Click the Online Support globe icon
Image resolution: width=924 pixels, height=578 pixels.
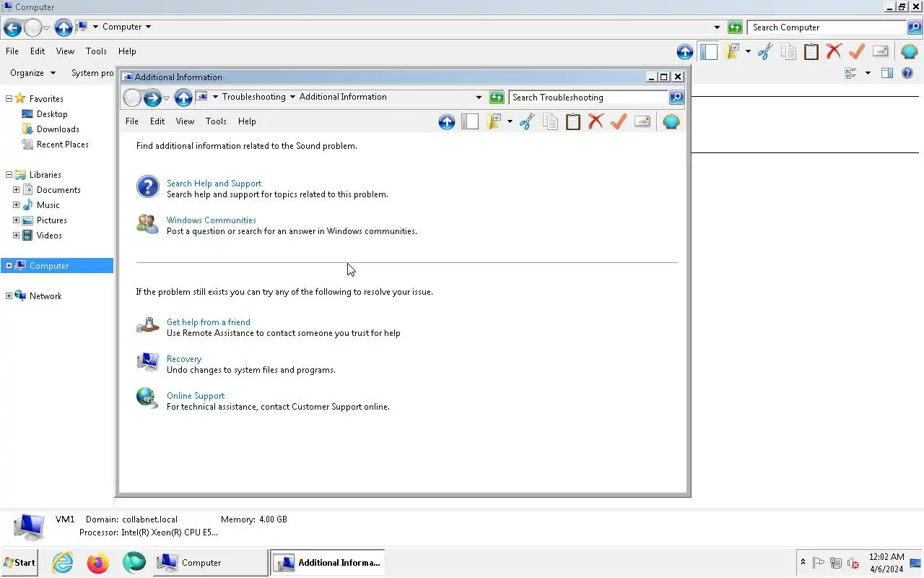coord(147,398)
